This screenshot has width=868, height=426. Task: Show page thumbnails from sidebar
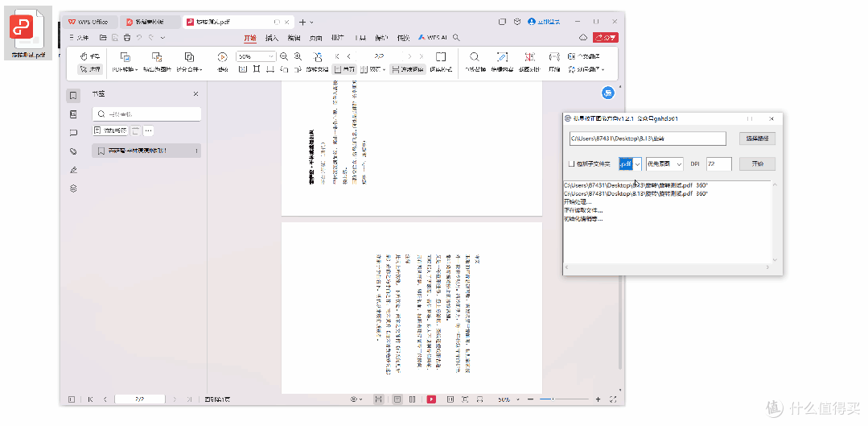coord(73,114)
